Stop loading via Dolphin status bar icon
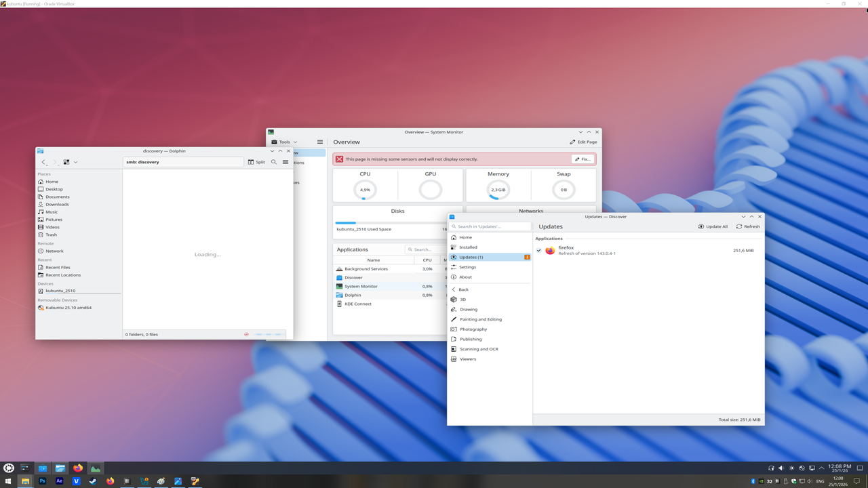 [x=246, y=334]
